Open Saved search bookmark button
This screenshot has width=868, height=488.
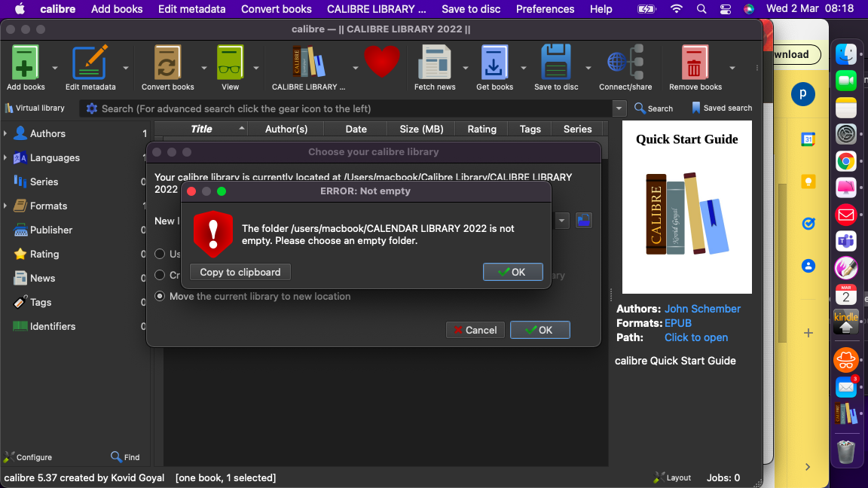(x=722, y=108)
